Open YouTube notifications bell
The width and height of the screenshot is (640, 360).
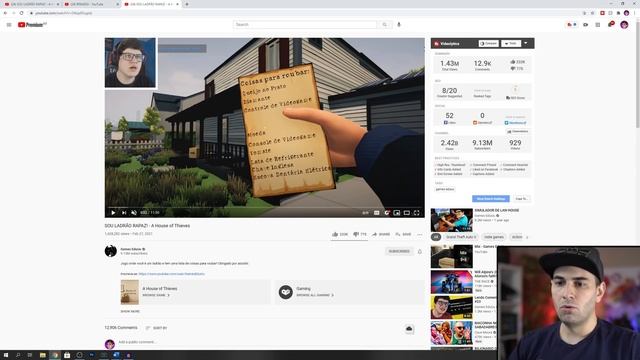coord(611,24)
